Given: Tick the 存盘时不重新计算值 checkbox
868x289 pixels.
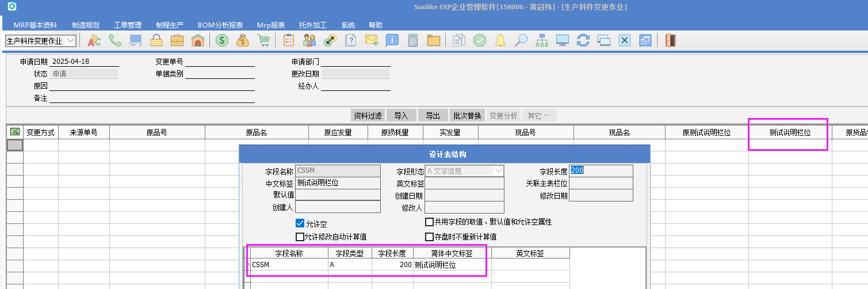Looking at the screenshot, I should [429, 237].
